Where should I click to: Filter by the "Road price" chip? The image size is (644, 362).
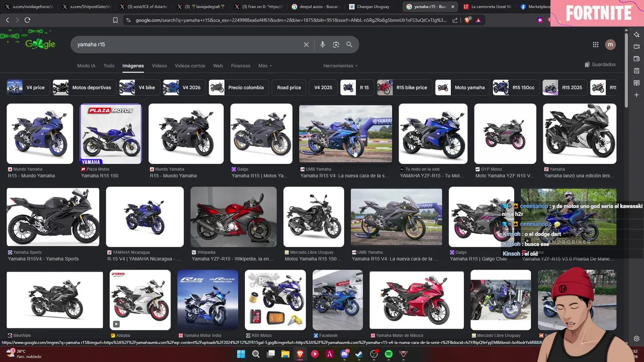(289, 87)
